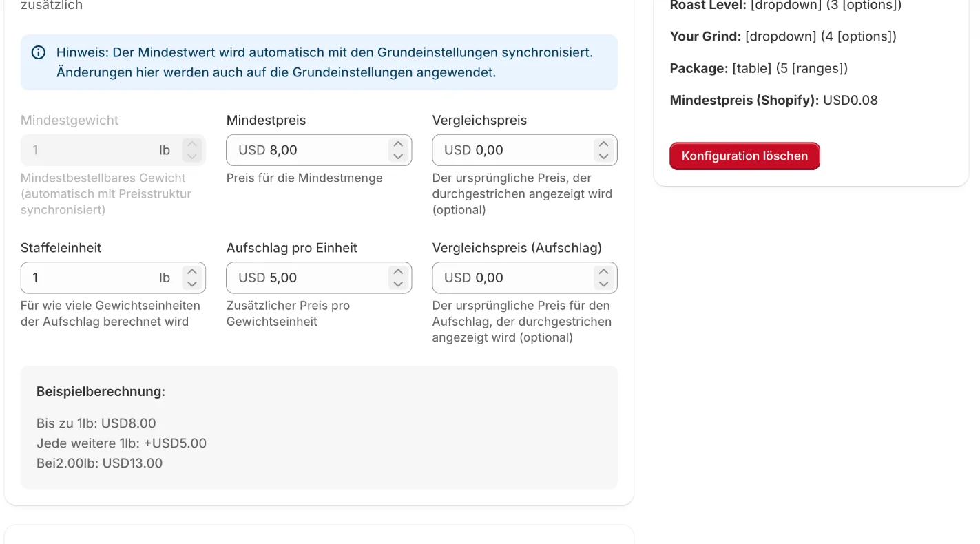Focus the Vergleichspreis input field
This screenshot has width=980, height=544.
(525, 150)
